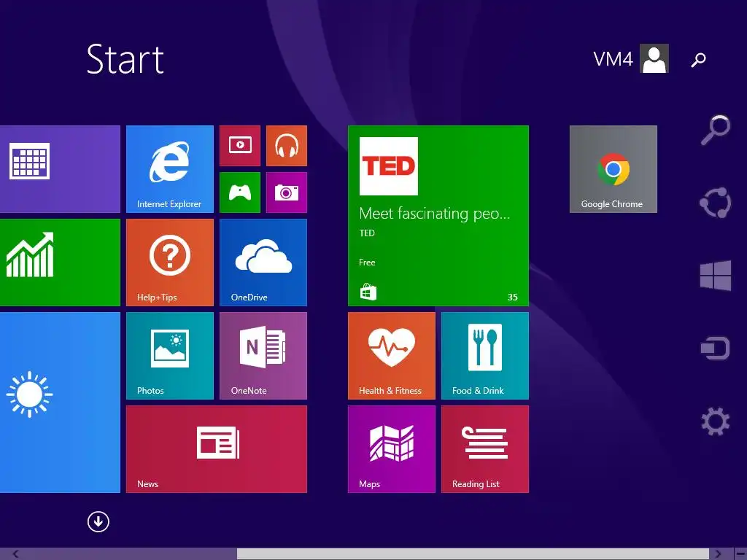Open the Video small tile
Viewport: 747px width, 560px height.
point(240,146)
